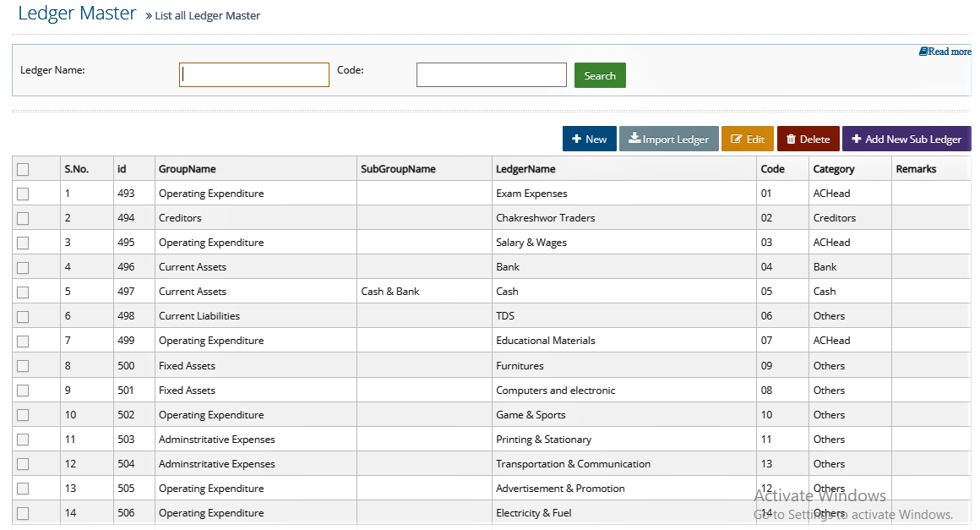Viewport: 980px width, 530px height.
Task: Check the Exam Expenses row checkbox
Action: pyautogui.click(x=23, y=194)
